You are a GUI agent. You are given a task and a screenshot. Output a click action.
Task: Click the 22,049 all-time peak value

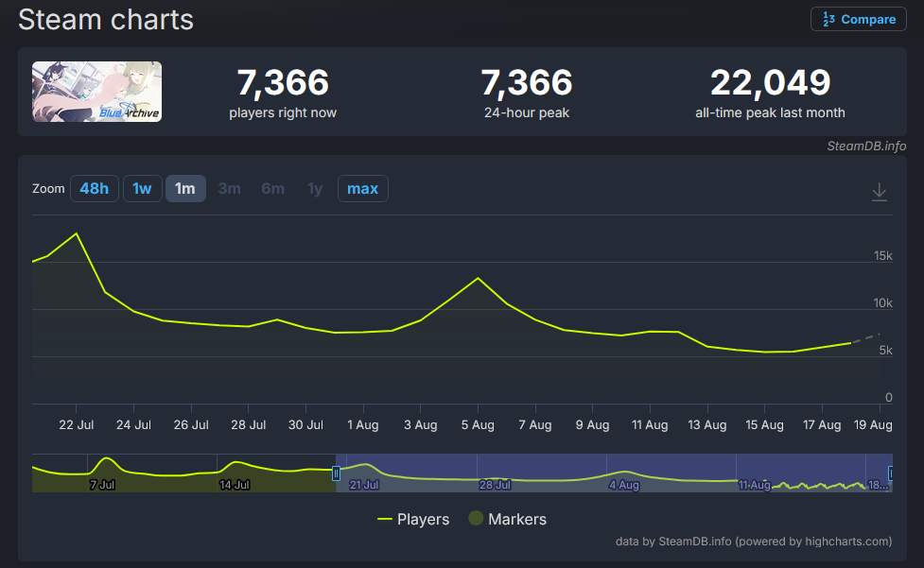770,82
